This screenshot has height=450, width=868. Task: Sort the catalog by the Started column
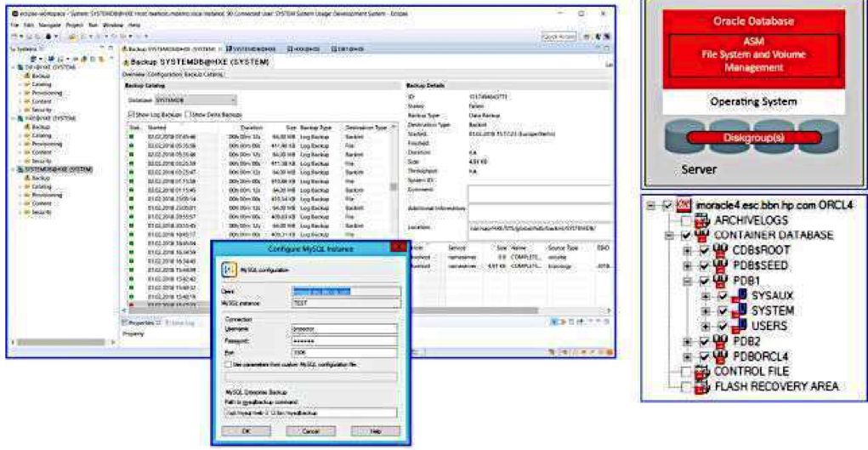(157, 127)
